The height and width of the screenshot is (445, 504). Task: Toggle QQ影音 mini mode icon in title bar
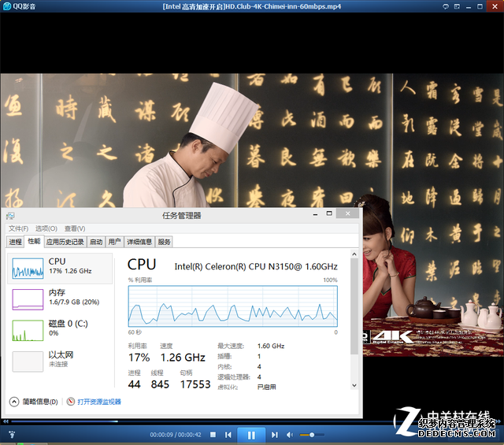pyautogui.click(x=457, y=6)
